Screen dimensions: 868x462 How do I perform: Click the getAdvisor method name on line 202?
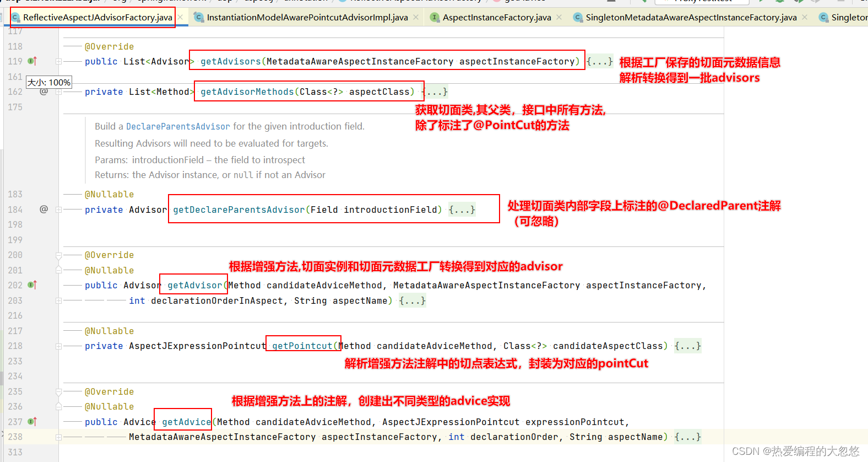point(195,285)
